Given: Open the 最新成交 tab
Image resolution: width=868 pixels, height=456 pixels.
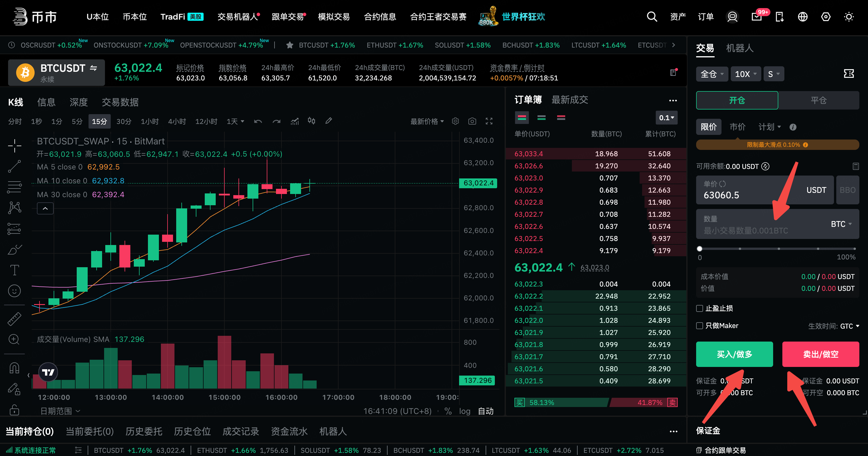Looking at the screenshot, I should click(x=570, y=100).
